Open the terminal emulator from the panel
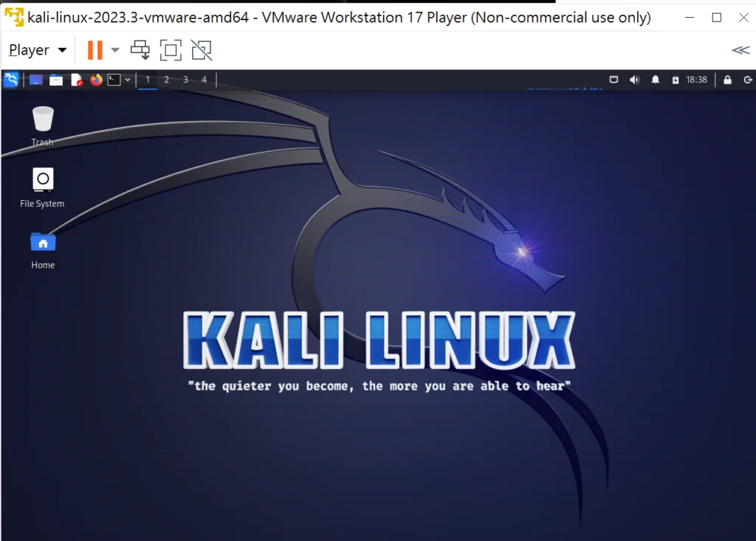Screen dimensions: 756x541 coord(114,80)
